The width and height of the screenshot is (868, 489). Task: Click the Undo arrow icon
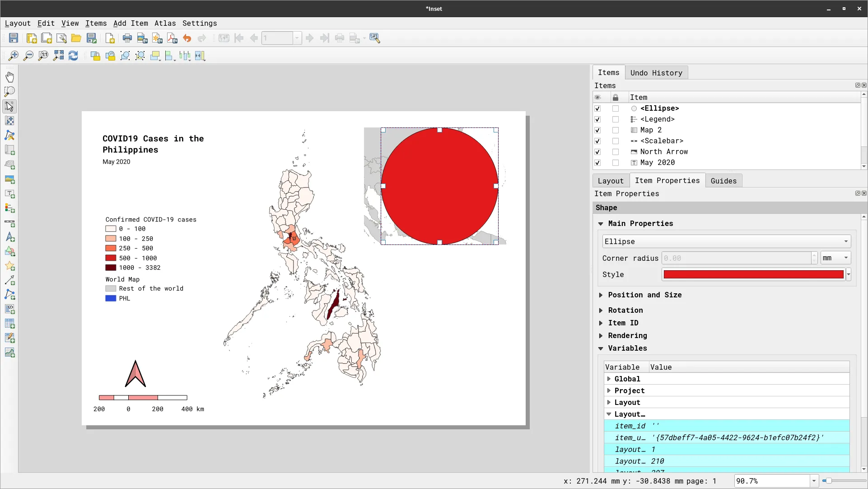tap(187, 38)
